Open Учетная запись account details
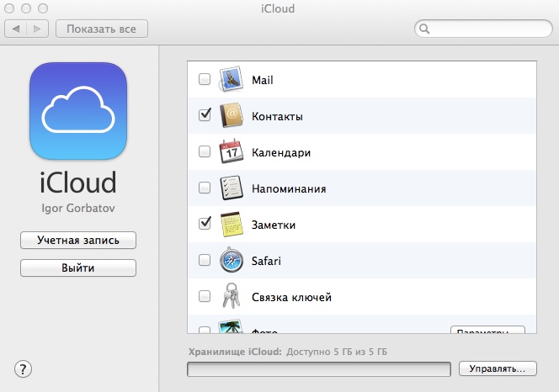 tap(78, 241)
